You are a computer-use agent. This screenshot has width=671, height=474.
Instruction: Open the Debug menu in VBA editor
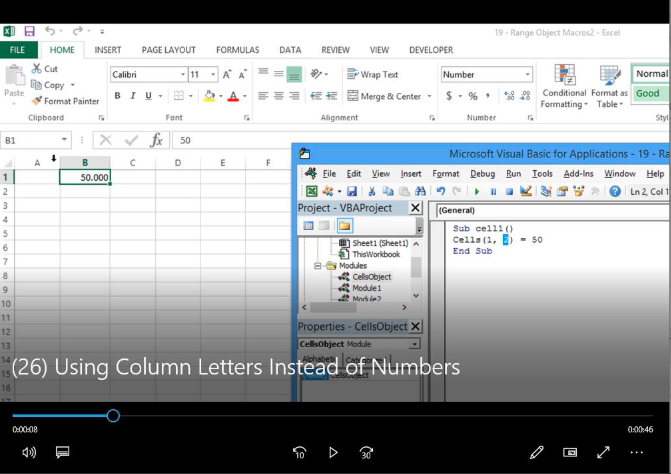[x=482, y=173]
